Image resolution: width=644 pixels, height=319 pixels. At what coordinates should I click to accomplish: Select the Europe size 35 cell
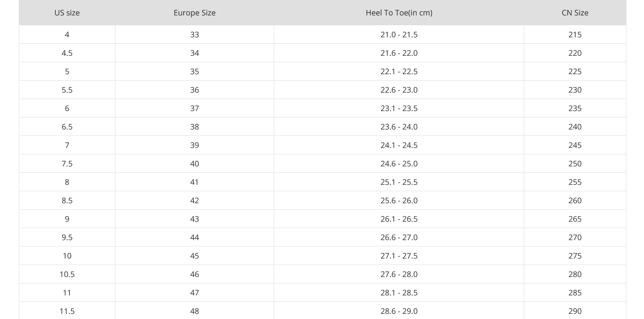click(x=194, y=71)
